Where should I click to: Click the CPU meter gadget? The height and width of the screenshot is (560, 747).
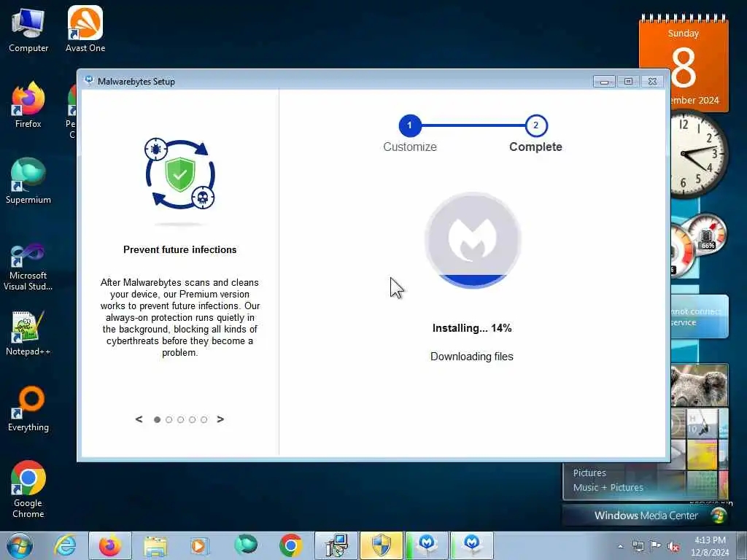click(x=699, y=245)
